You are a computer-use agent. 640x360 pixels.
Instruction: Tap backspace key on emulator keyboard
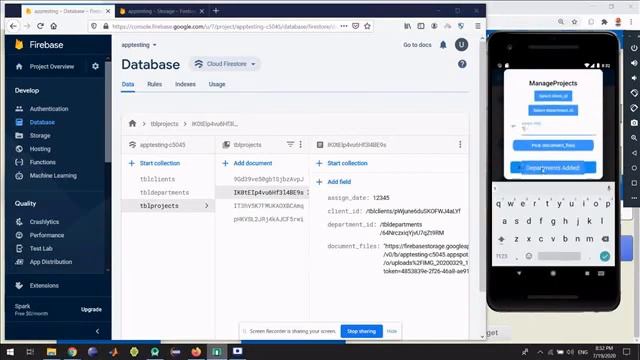coord(605,239)
